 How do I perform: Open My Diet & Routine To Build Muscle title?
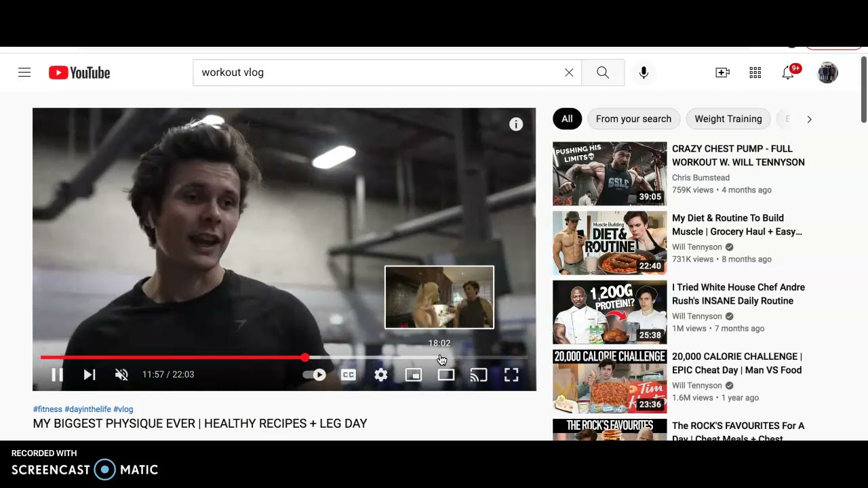737,224
